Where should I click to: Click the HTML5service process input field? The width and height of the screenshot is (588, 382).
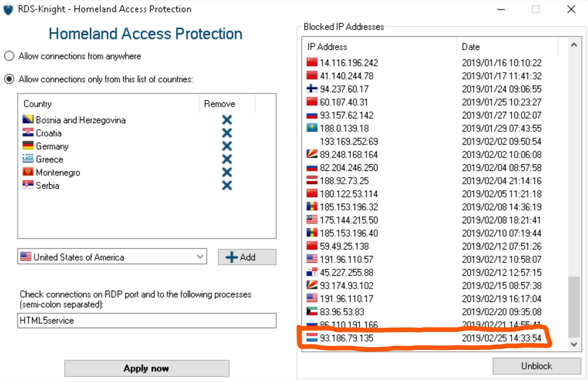coord(147,321)
